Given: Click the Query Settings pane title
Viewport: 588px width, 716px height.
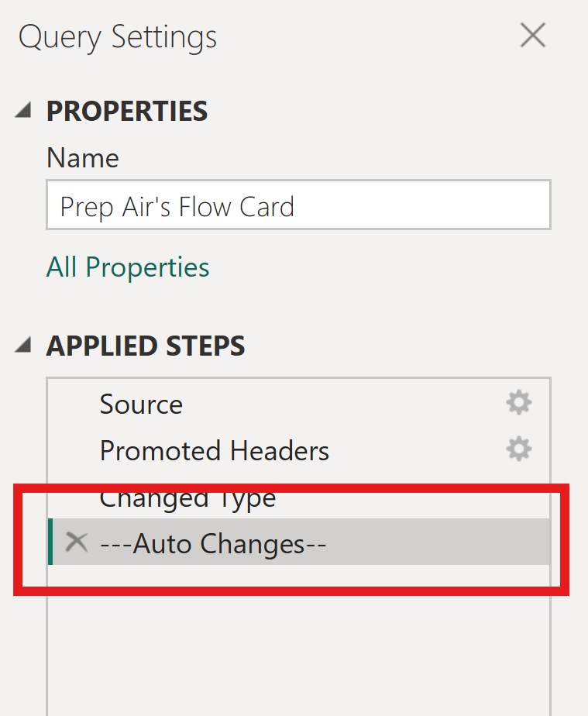Looking at the screenshot, I should [118, 37].
